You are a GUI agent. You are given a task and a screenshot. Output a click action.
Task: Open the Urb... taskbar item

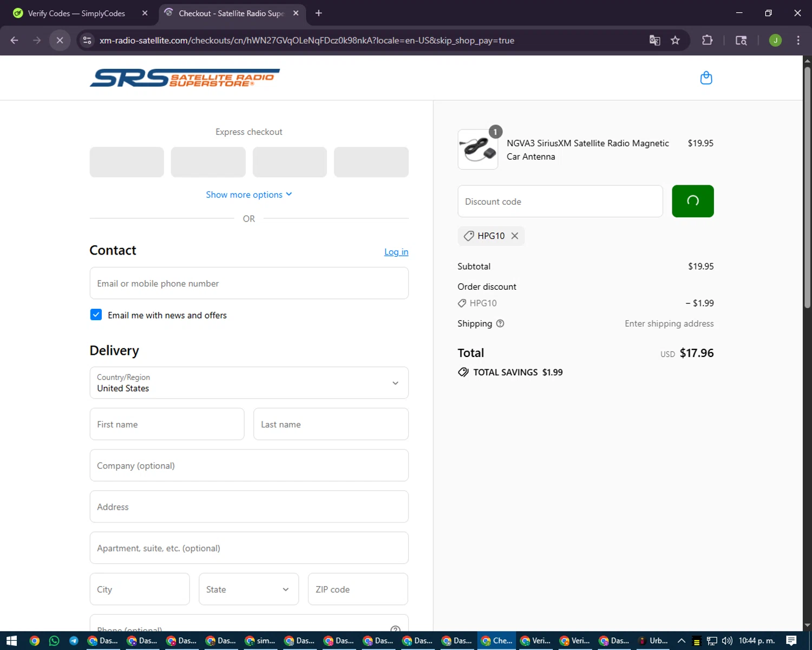tap(653, 641)
